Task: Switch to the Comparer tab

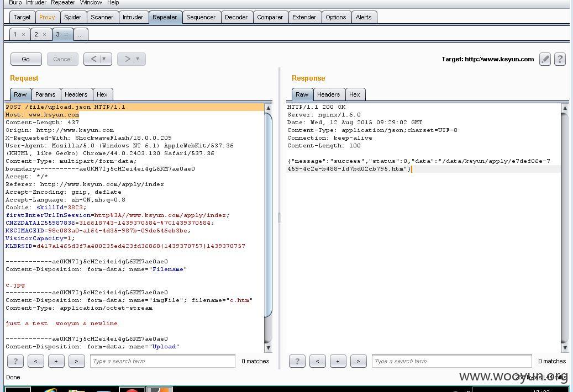Action: coord(270,17)
